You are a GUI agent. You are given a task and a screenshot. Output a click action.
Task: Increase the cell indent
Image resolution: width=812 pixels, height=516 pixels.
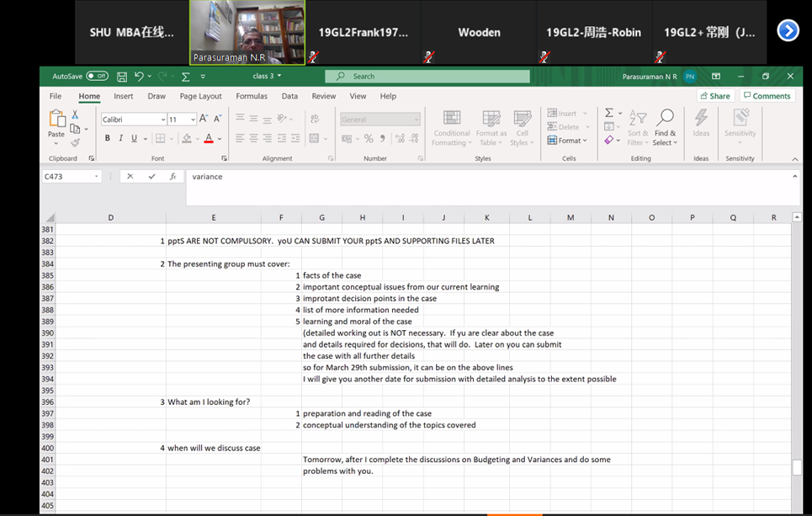(x=295, y=138)
